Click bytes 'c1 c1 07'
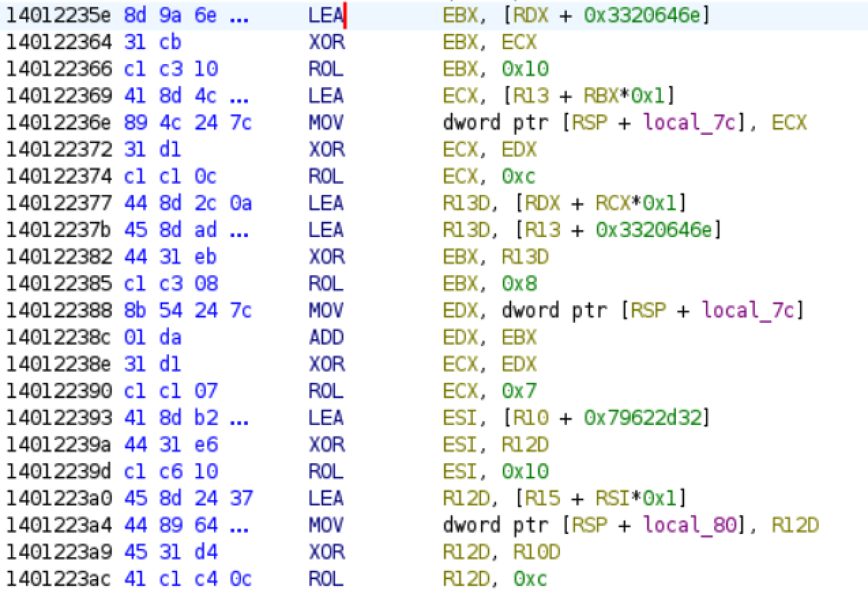The image size is (868, 594). tap(171, 390)
